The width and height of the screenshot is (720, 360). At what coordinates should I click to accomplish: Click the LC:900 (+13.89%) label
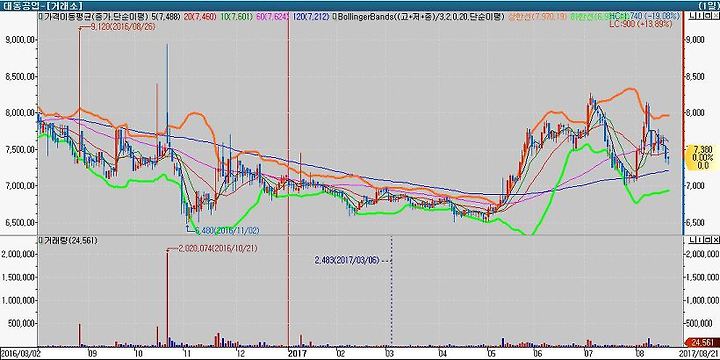(640, 24)
